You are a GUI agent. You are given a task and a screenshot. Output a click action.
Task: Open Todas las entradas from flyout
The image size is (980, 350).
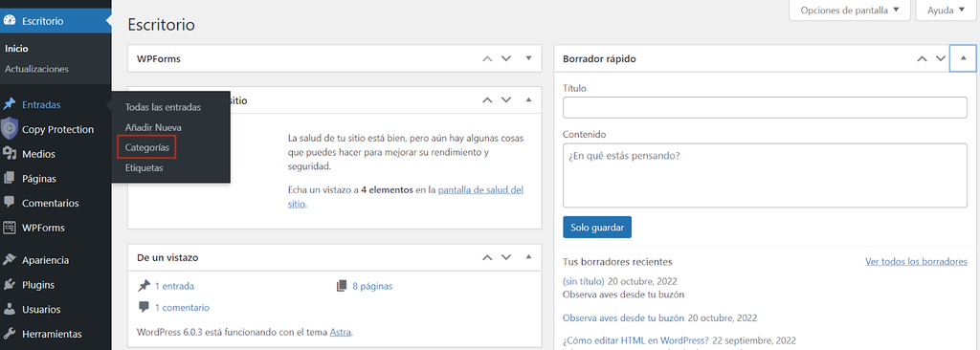coord(163,107)
